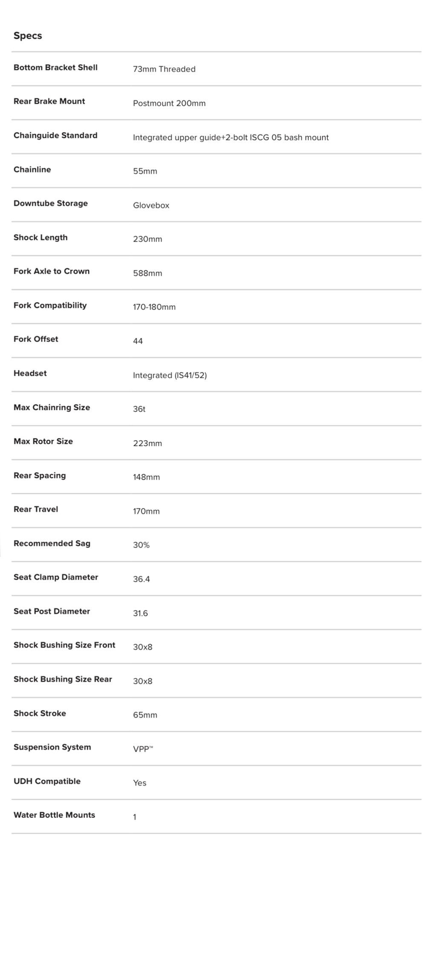Select the Suspension System VPP value
436x980 pixels.
pos(143,749)
